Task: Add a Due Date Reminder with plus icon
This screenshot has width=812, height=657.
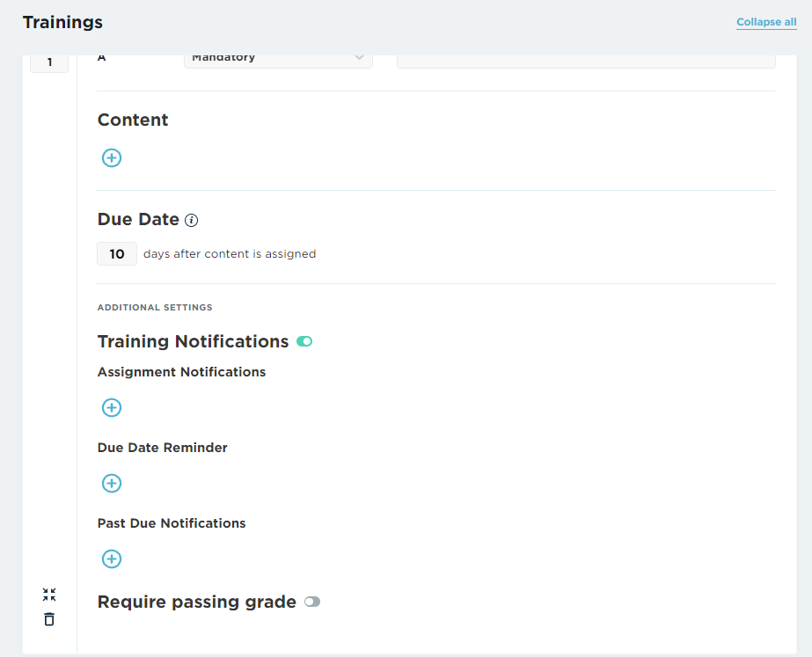Action: (112, 483)
